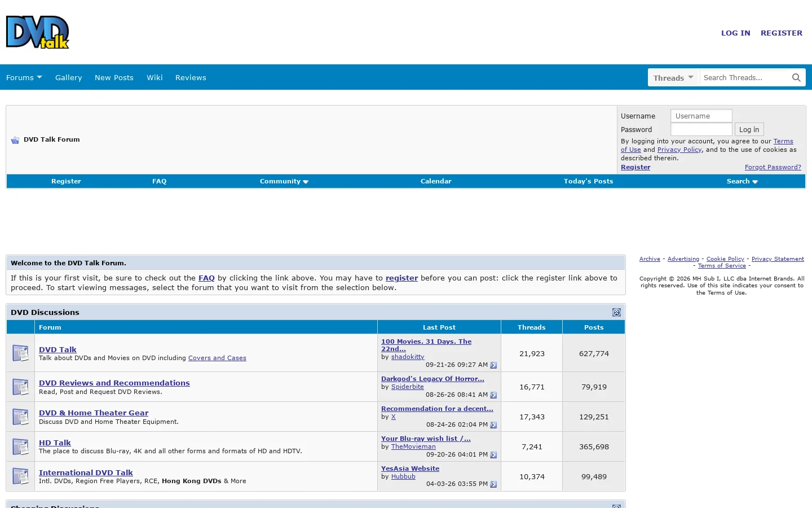Click the FAQ link in welcome message
Image resolution: width=812 pixels, height=508 pixels.
click(206, 278)
